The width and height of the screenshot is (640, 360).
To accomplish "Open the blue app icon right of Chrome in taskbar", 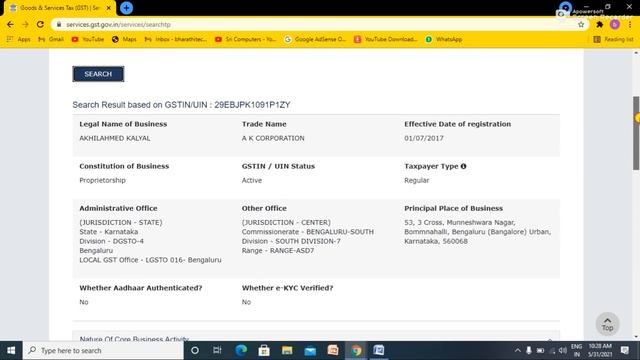I will click(379, 350).
